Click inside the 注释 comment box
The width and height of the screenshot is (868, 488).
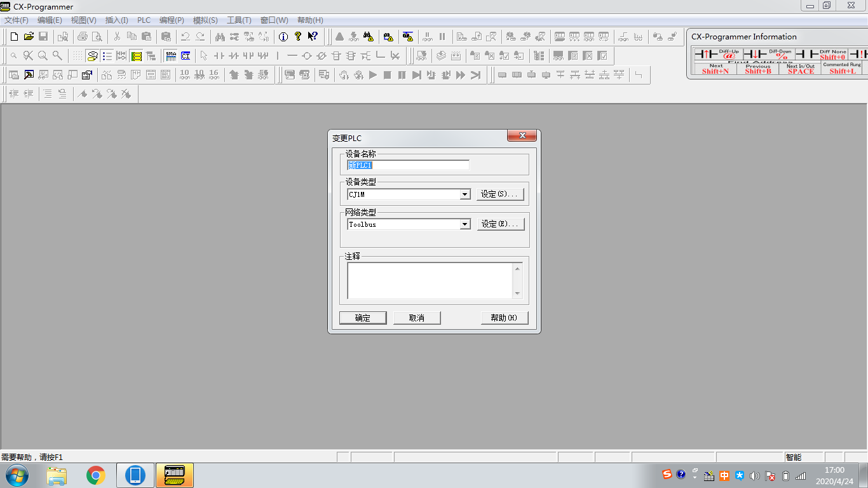coord(430,280)
